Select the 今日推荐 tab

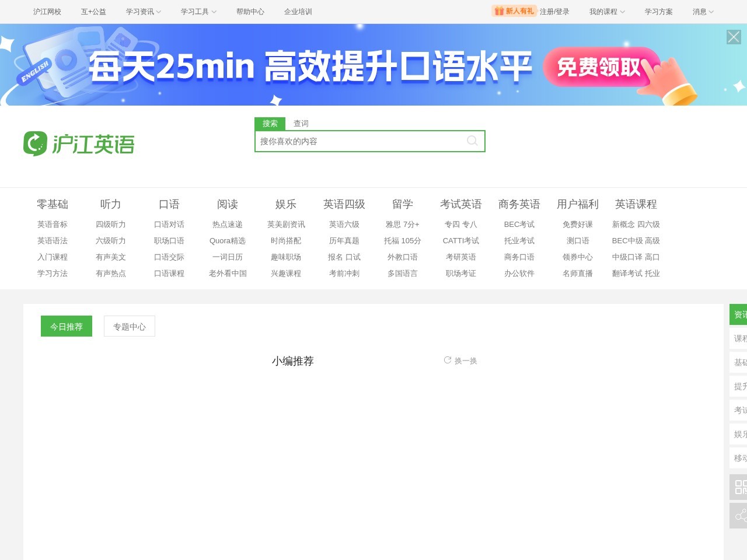coord(67,327)
